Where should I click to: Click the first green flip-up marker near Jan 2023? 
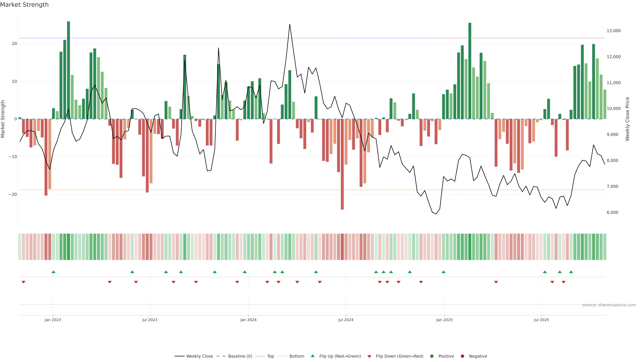53,272
